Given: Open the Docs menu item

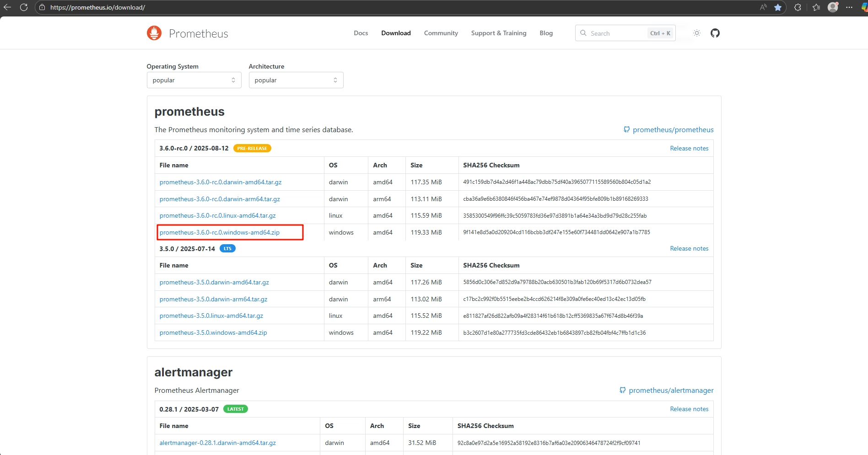Looking at the screenshot, I should 361,33.
